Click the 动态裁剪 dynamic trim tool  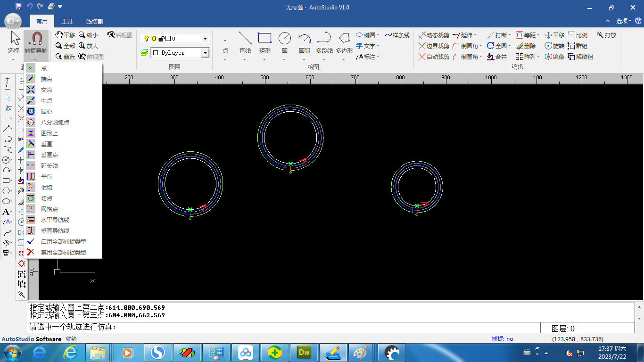click(x=434, y=35)
